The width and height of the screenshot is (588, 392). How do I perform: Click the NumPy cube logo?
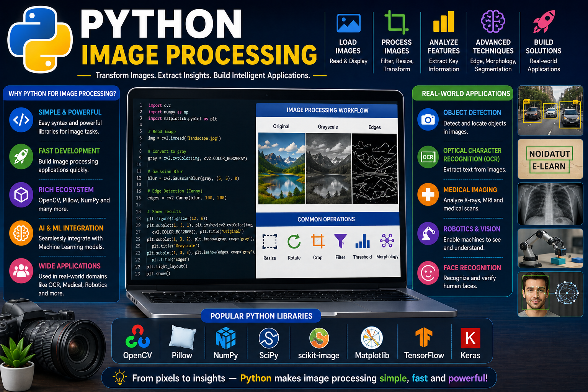[x=225, y=338]
